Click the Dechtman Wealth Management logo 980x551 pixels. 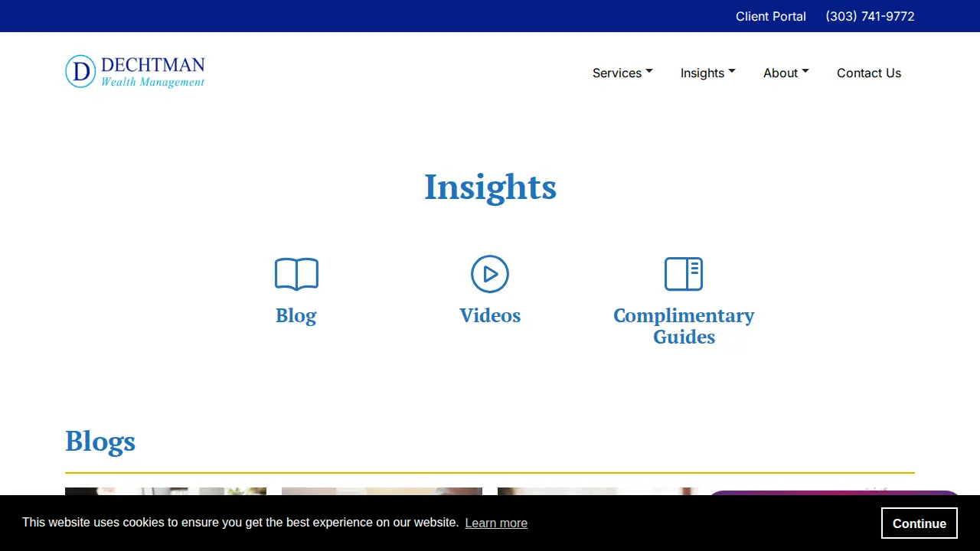[x=135, y=71]
